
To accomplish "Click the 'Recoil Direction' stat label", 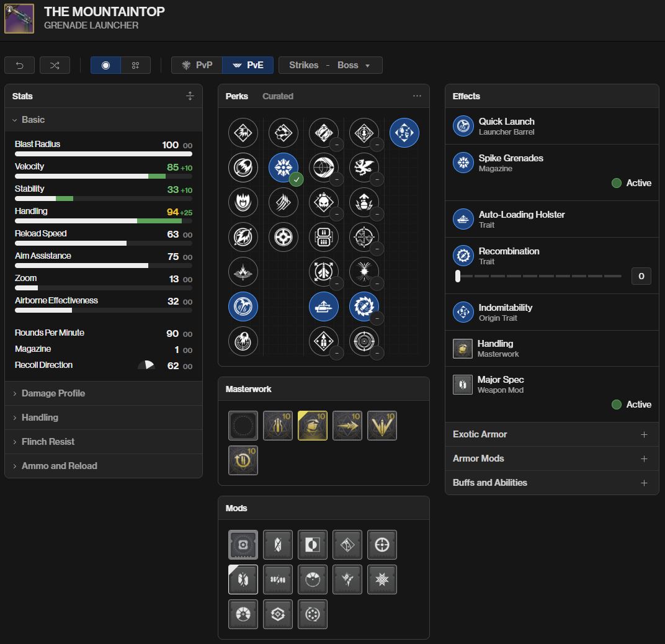I will 43,365.
